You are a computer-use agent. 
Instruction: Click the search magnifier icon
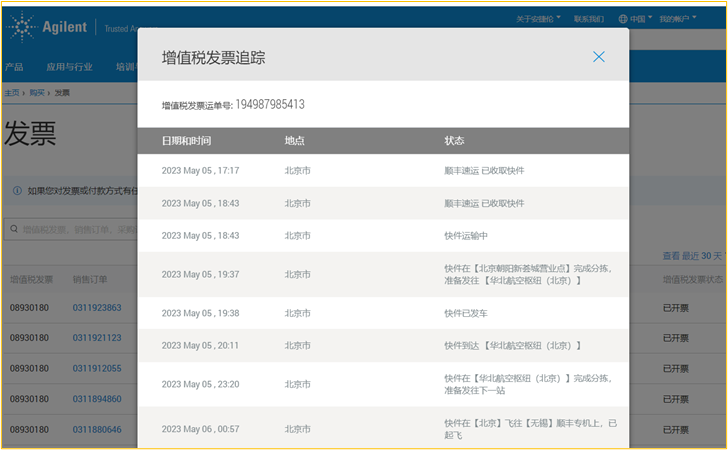tap(14, 229)
